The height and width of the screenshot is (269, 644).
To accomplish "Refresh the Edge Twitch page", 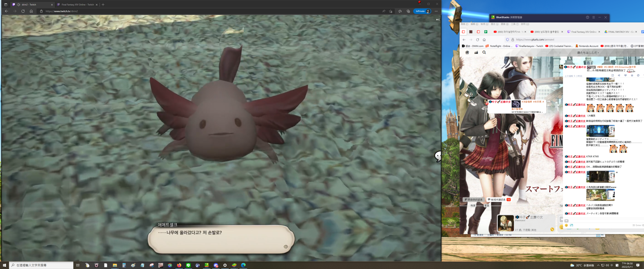I will point(23,11).
